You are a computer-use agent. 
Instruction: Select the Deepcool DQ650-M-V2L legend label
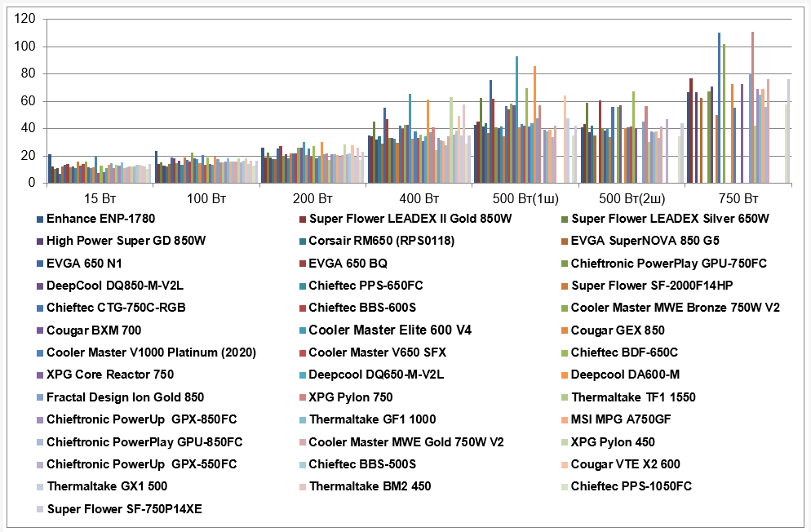pyautogui.click(x=376, y=375)
